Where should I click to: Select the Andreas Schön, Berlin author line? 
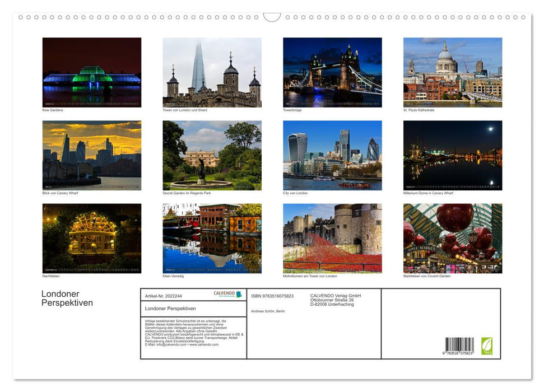click(x=268, y=311)
